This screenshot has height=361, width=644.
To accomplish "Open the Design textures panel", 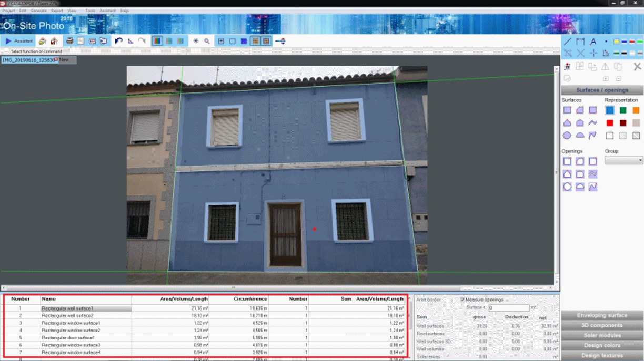I will coord(602,356).
